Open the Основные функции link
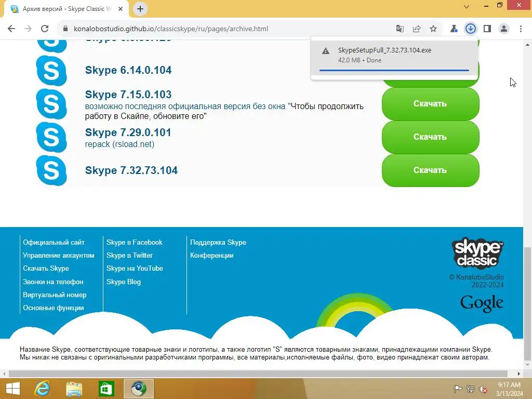The image size is (532, 399). (x=54, y=308)
